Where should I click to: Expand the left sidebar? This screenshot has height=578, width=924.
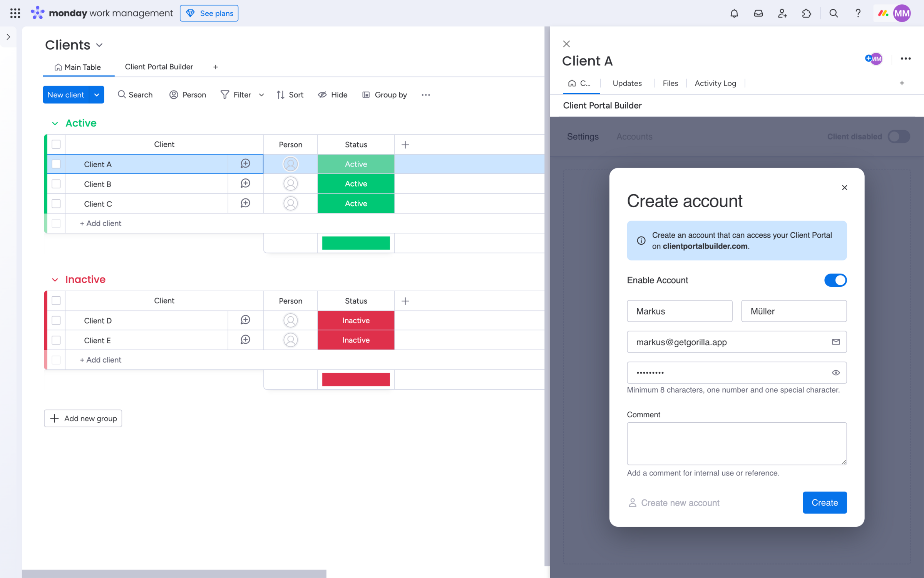[x=8, y=37]
